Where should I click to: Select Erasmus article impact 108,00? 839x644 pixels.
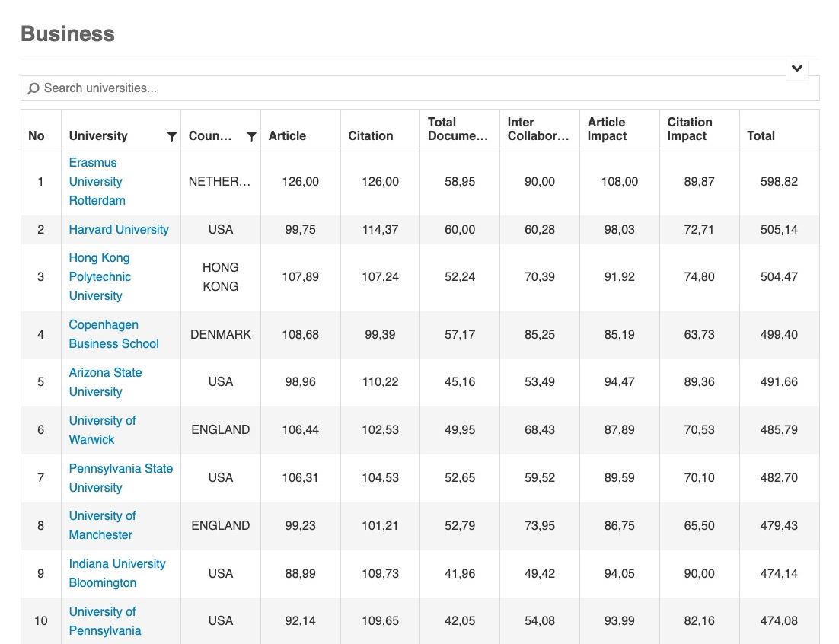click(620, 182)
